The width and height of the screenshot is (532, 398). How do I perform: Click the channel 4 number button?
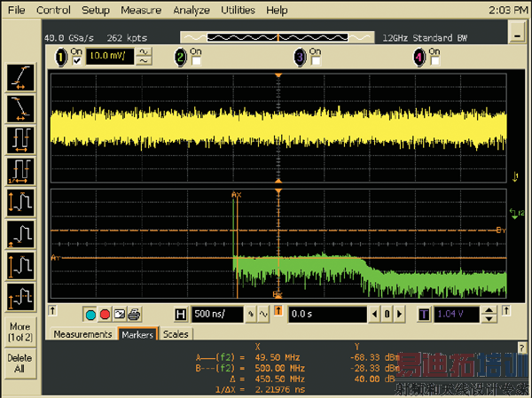point(419,57)
